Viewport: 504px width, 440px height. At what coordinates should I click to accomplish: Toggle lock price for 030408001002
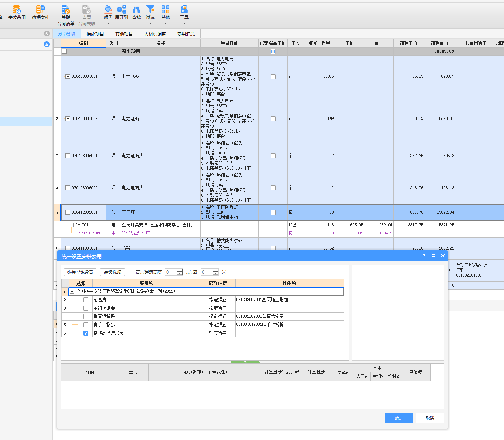coord(273,119)
